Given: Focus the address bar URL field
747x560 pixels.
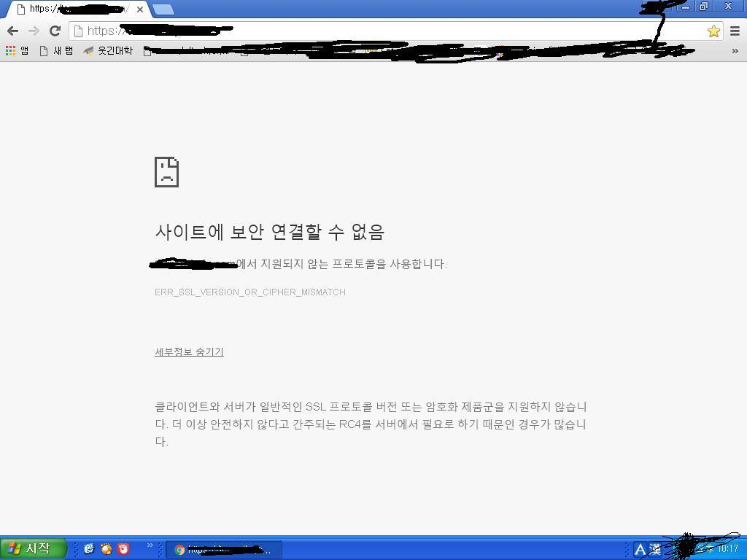Looking at the screenshot, I should point(395,31).
